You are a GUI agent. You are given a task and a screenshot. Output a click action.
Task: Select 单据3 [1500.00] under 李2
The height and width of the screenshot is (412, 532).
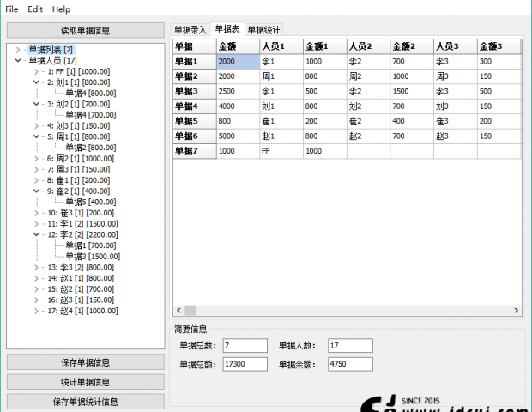(92, 256)
